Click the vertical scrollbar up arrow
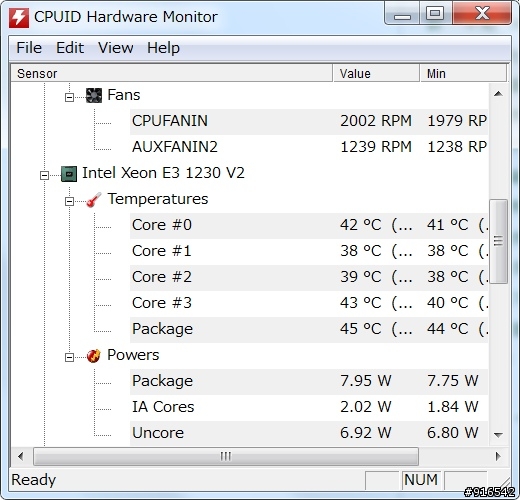 click(x=498, y=94)
